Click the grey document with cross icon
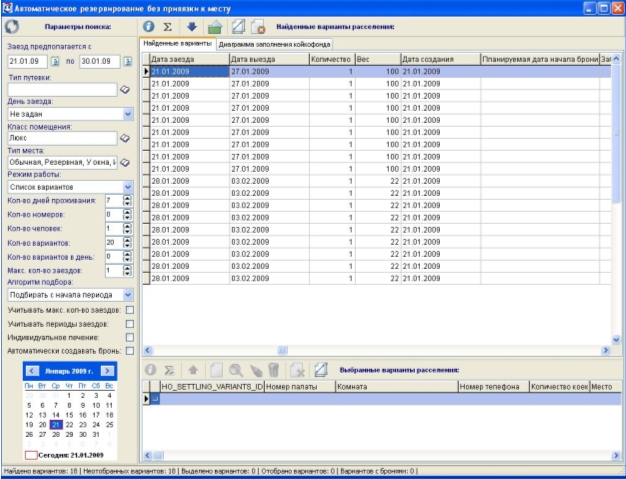626x479 pixels. pyautogui.click(x=297, y=370)
